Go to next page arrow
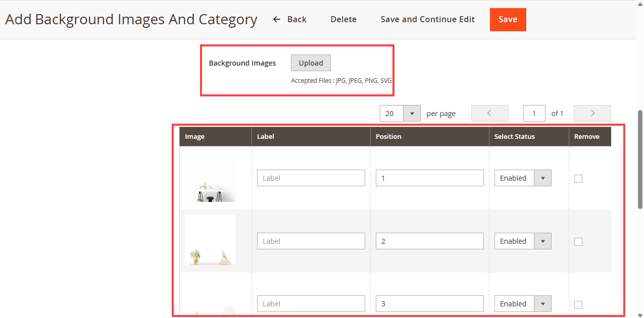The image size is (644, 318). [592, 113]
